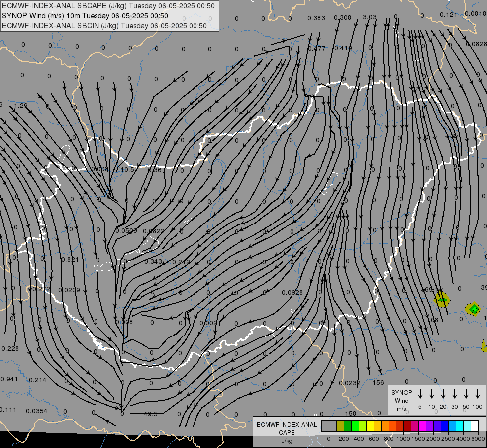Click the 50 m/s wind arrow in legend

coord(466,394)
